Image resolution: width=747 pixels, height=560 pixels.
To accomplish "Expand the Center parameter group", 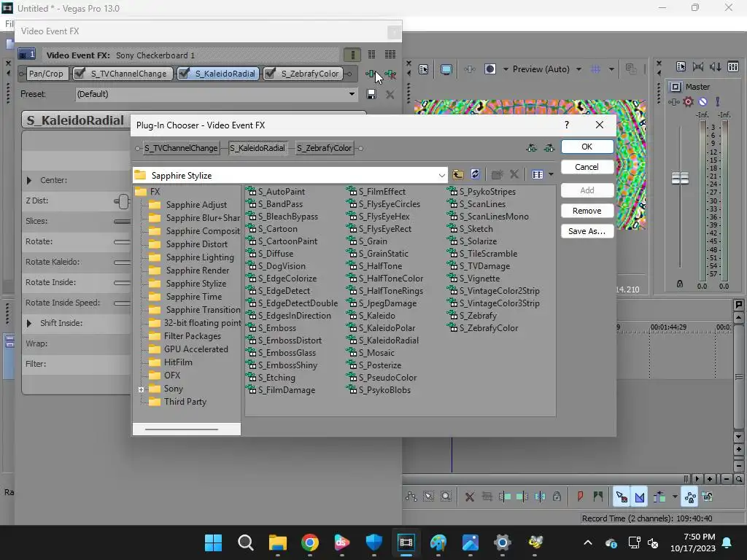I will (x=29, y=181).
